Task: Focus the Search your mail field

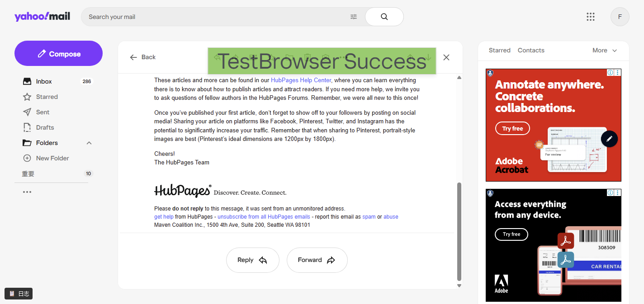Action: [217, 17]
